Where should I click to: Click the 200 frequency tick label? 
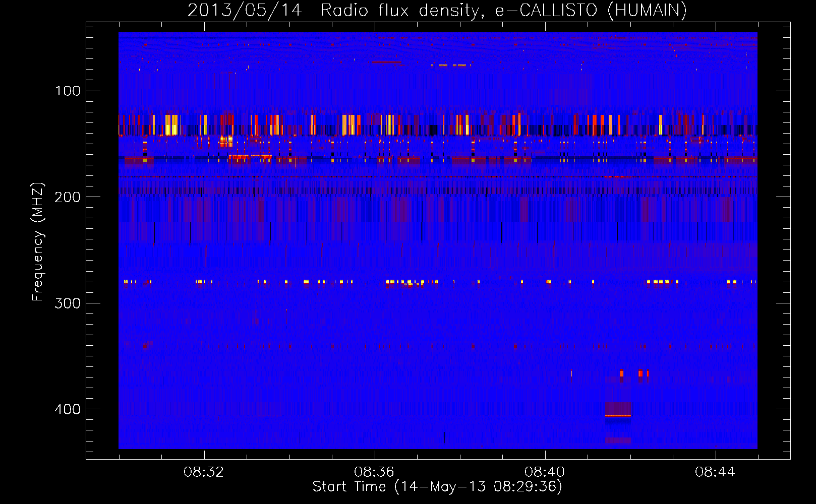point(68,197)
